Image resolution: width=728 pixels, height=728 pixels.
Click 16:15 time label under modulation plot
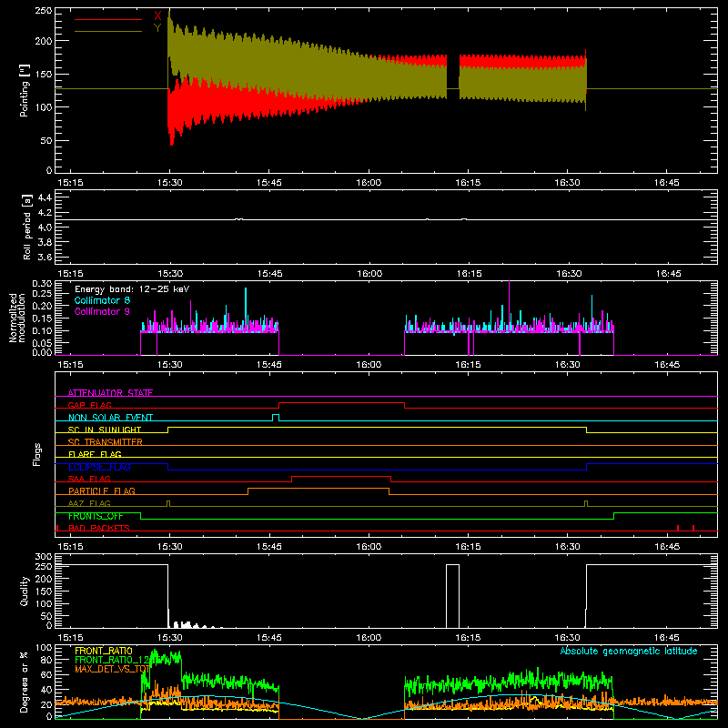[x=468, y=365]
